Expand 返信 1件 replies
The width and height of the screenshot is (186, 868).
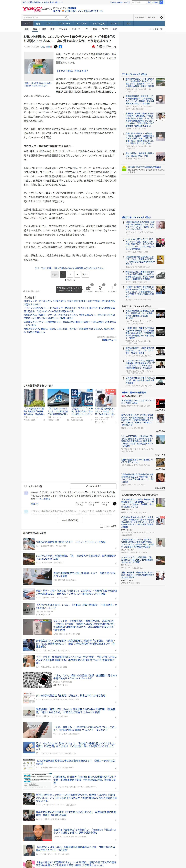coord(34,504)
